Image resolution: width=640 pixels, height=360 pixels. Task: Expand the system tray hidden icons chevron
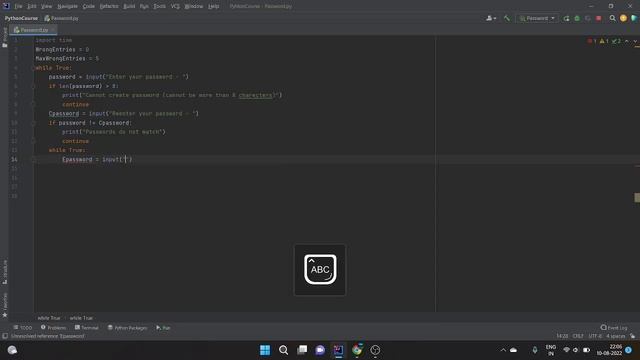coord(503,350)
